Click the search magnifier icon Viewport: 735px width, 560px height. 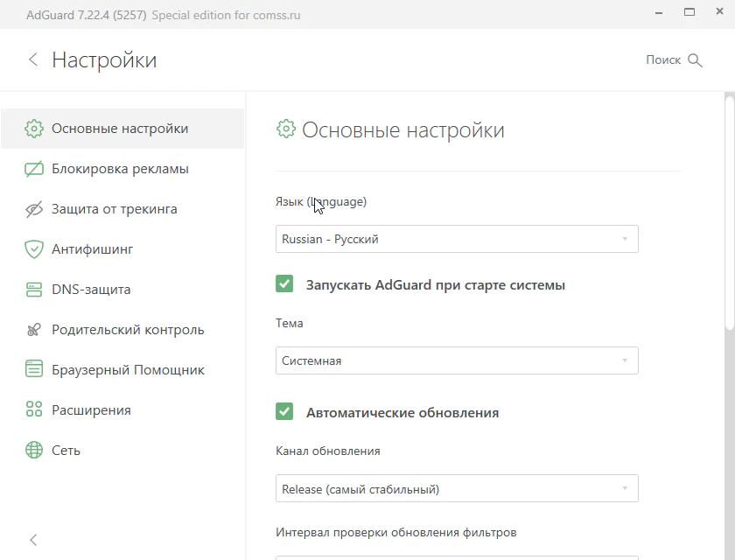[696, 60]
